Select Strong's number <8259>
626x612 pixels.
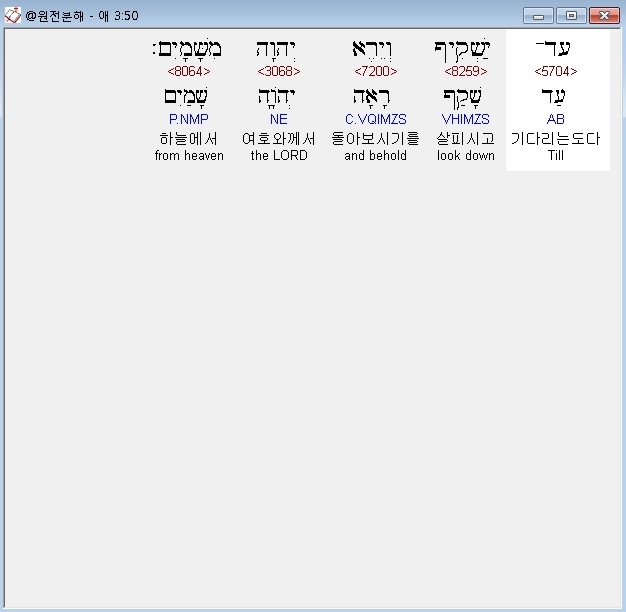466,71
